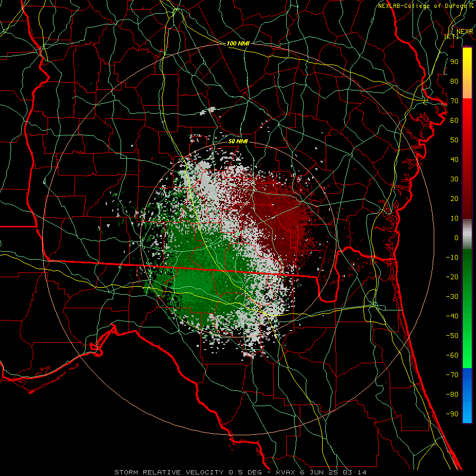This screenshot has height=476, width=476.
Task: Click the "-40" scale label
Action: pyautogui.click(x=452, y=316)
